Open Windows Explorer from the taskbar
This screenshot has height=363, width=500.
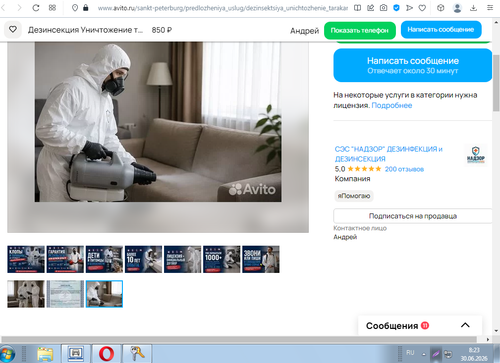(45, 354)
